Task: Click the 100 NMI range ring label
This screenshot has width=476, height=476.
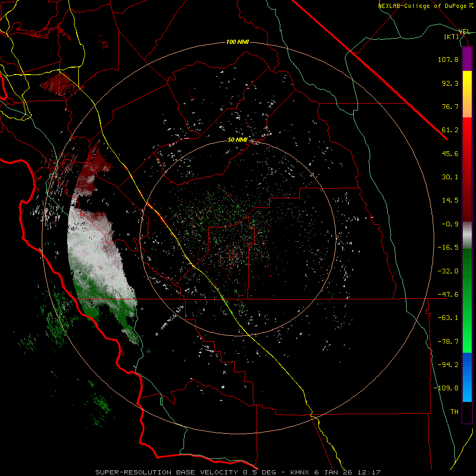Action: click(237, 42)
